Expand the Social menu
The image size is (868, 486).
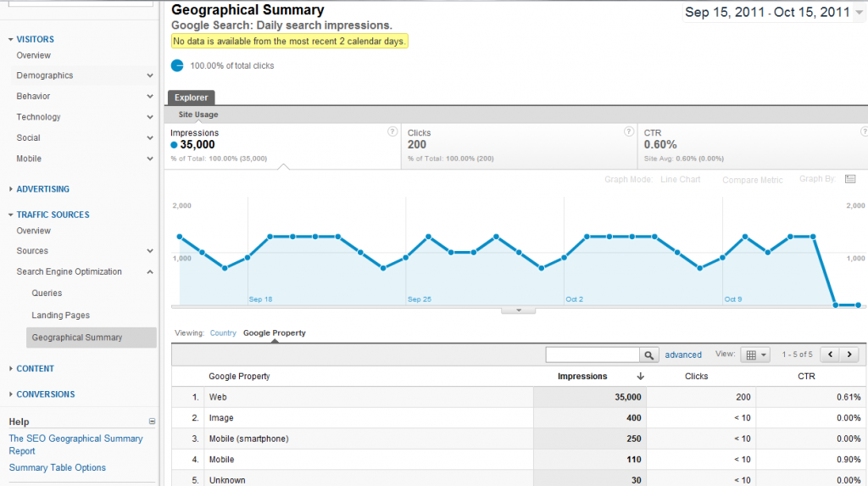pos(149,138)
